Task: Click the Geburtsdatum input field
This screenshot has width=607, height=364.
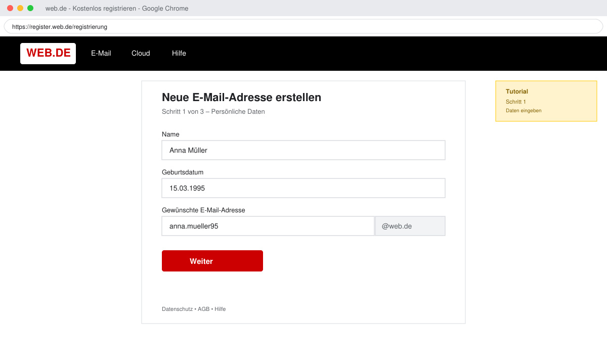Action: point(303,188)
